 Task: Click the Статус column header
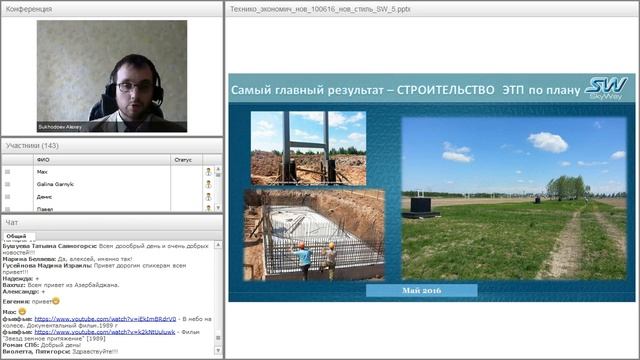[186, 160]
